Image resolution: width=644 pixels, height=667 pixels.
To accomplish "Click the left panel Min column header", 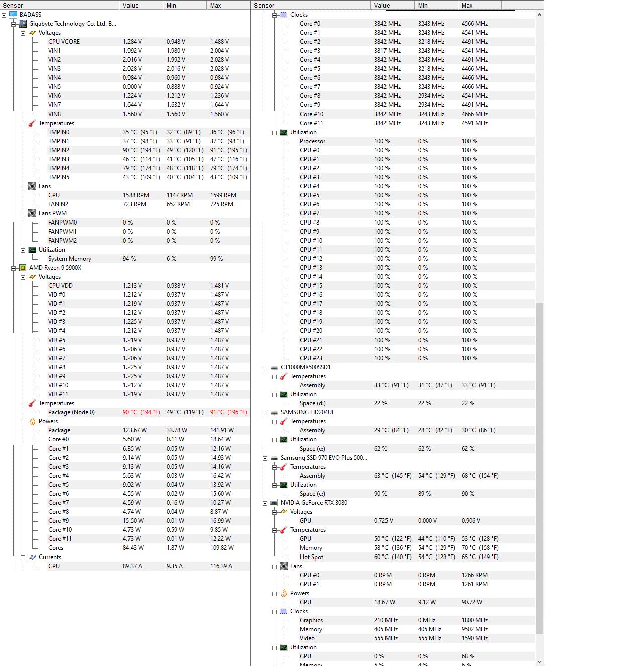I will [185, 5].
